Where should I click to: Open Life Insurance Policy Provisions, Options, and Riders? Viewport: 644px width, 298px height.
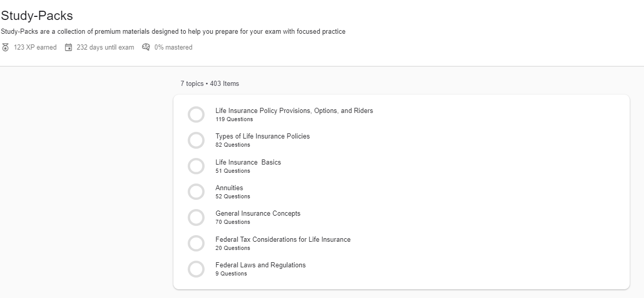pyautogui.click(x=294, y=111)
